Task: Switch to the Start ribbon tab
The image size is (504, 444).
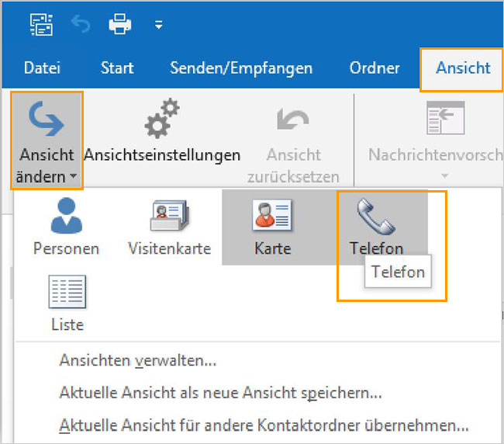Action: pos(117,68)
